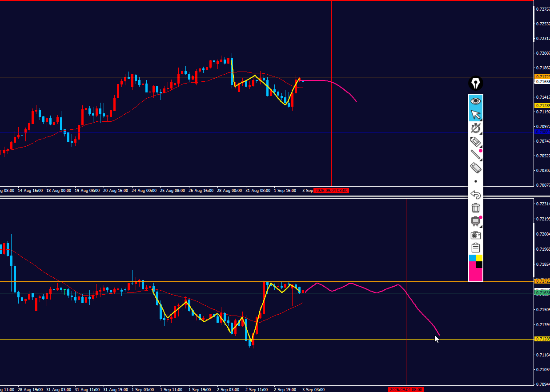Image resolution: width=550 pixels, height=392 pixels.
Task: Toggle the crossed-out stopwatch timer icon
Action: pyautogui.click(x=476, y=128)
